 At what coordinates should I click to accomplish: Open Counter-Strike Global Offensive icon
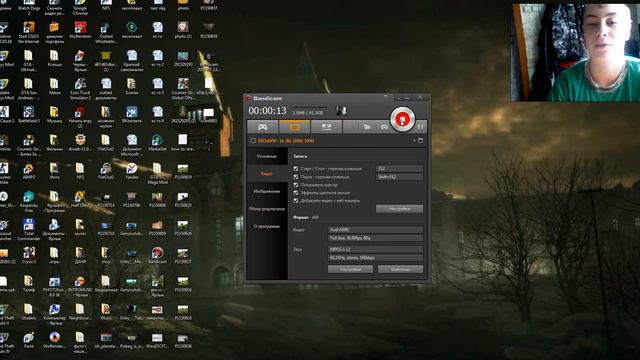pos(183,89)
